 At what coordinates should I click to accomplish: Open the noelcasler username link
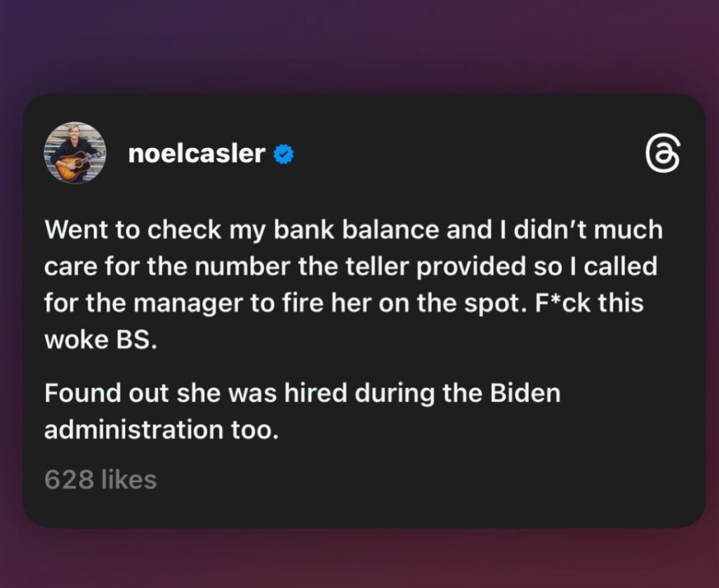point(197,154)
